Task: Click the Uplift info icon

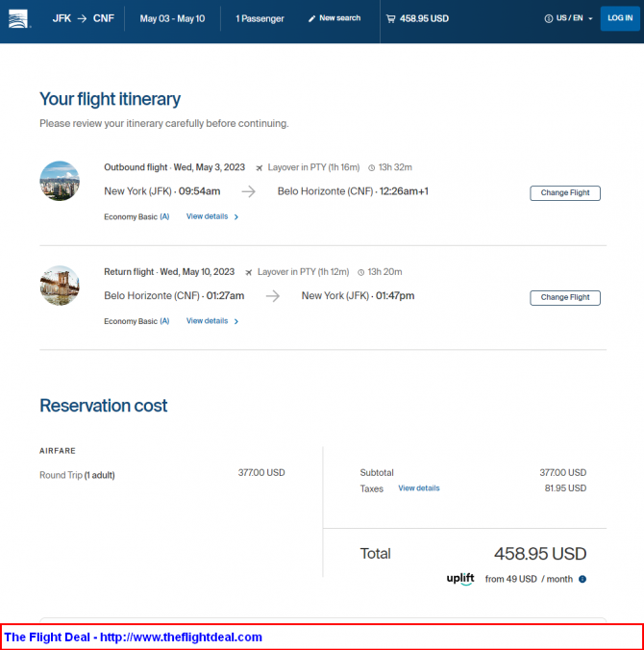Action: click(582, 579)
